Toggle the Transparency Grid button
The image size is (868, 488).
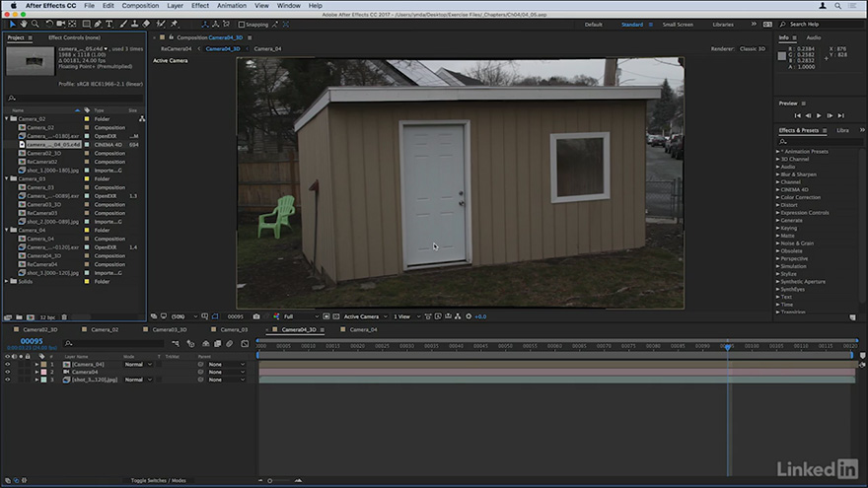[336, 316]
